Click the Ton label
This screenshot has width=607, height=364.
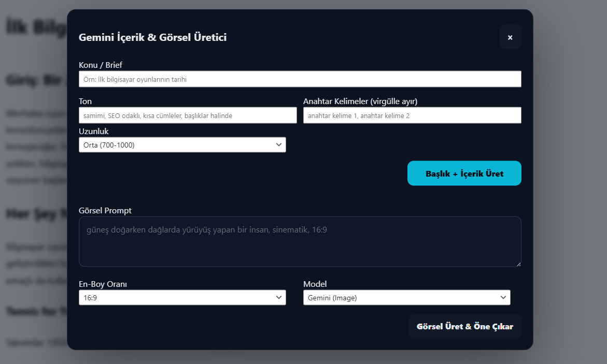[85, 101]
